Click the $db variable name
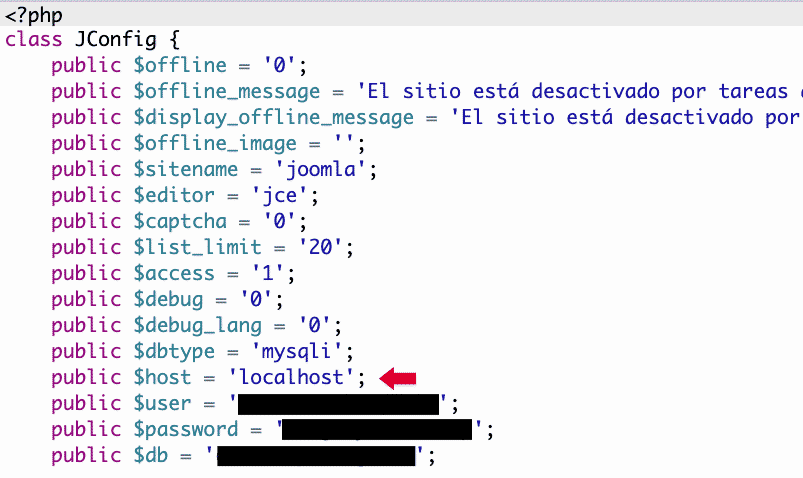The width and height of the screenshot is (803, 478). pyautogui.click(x=151, y=455)
